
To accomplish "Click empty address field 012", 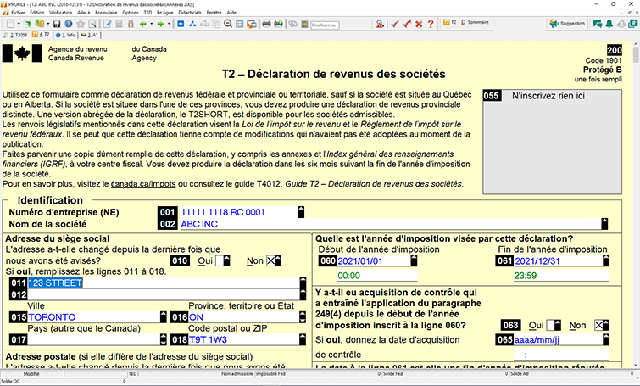I will 164,294.
